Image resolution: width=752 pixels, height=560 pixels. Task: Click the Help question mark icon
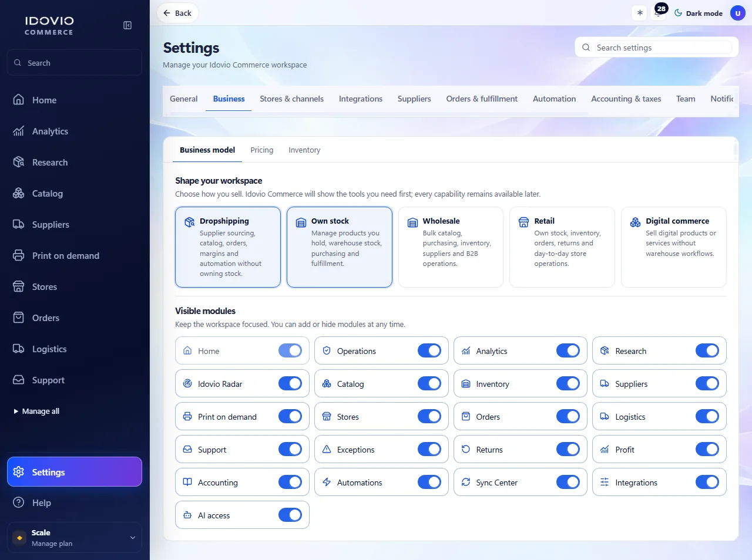pos(19,502)
